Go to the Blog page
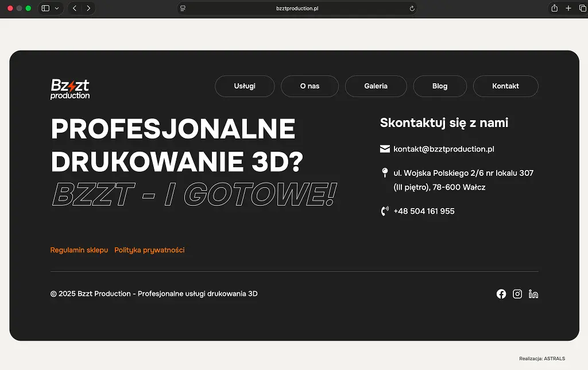Viewport: 588px width, 370px height. 440,86
